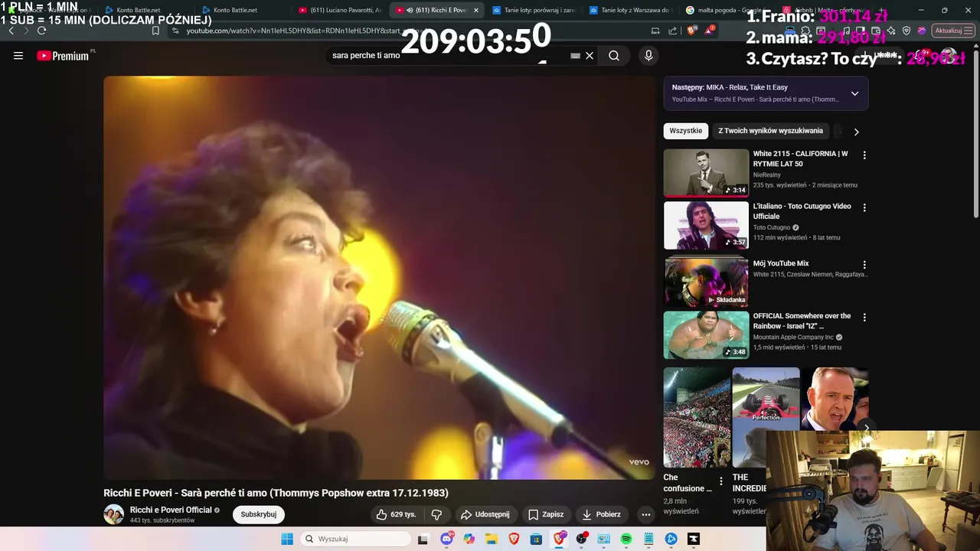The width and height of the screenshot is (980, 551).
Task: Open options for Somewhere over the Rainbow video
Action: pyautogui.click(x=864, y=317)
